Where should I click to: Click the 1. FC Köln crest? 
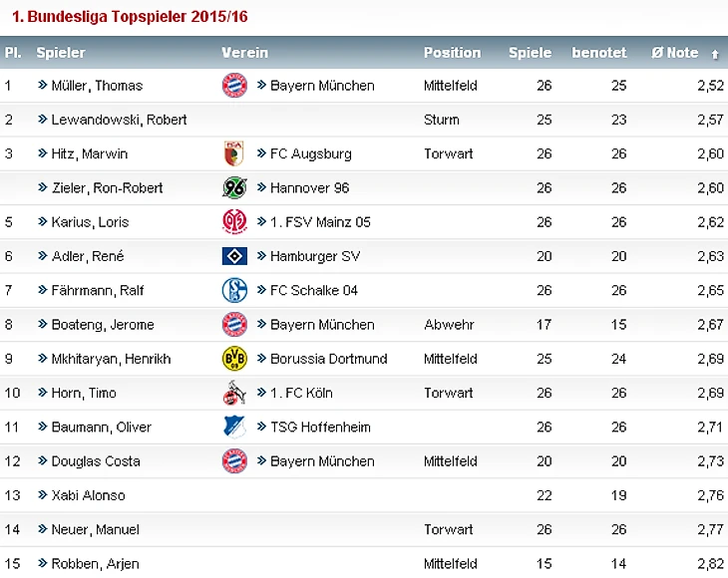point(234,393)
